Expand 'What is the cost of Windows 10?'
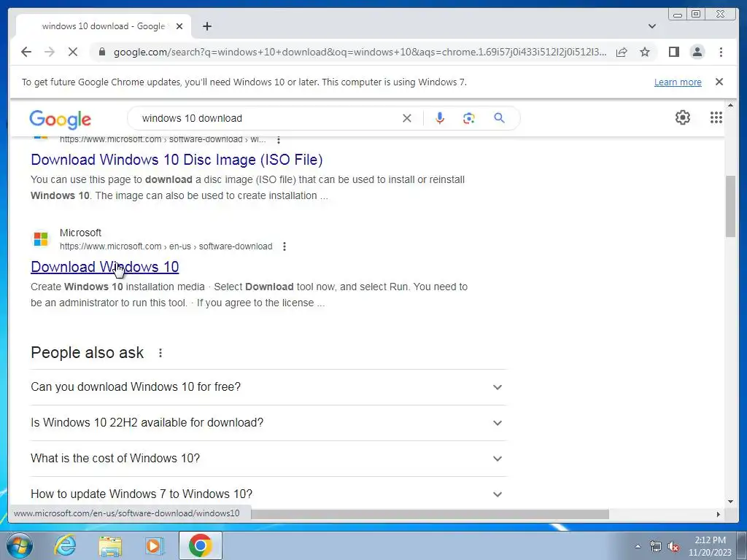This screenshot has width=747, height=560. click(x=268, y=459)
